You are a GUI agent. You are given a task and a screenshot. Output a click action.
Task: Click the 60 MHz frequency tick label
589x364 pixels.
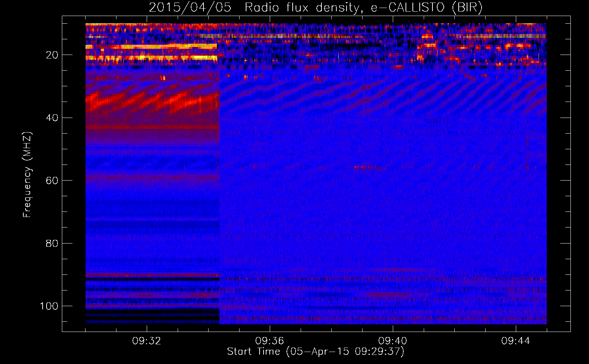point(52,181)
